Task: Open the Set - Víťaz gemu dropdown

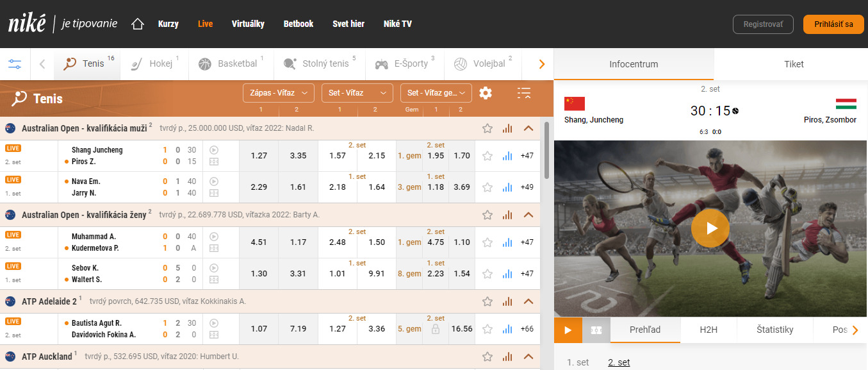Action: click(436, 93)
